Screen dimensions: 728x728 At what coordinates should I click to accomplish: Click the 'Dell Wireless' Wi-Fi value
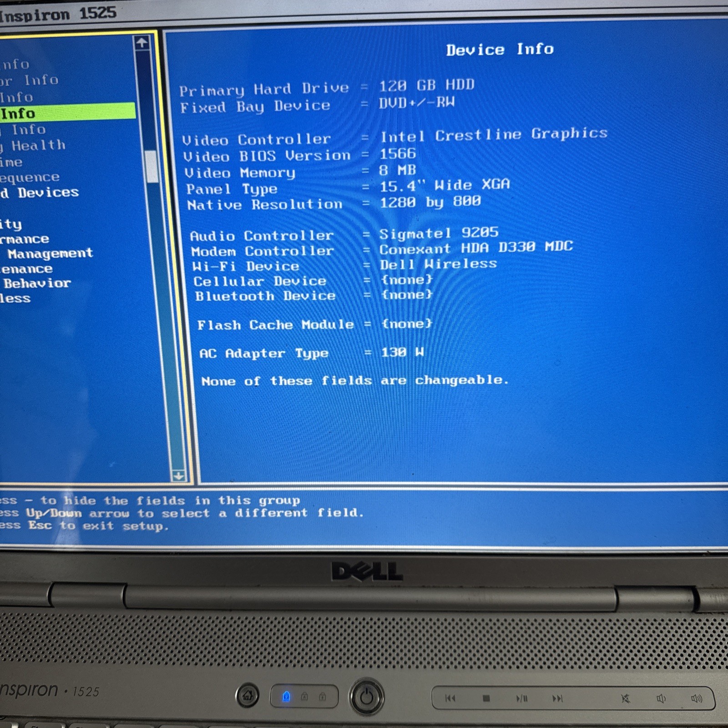(439, 264)
